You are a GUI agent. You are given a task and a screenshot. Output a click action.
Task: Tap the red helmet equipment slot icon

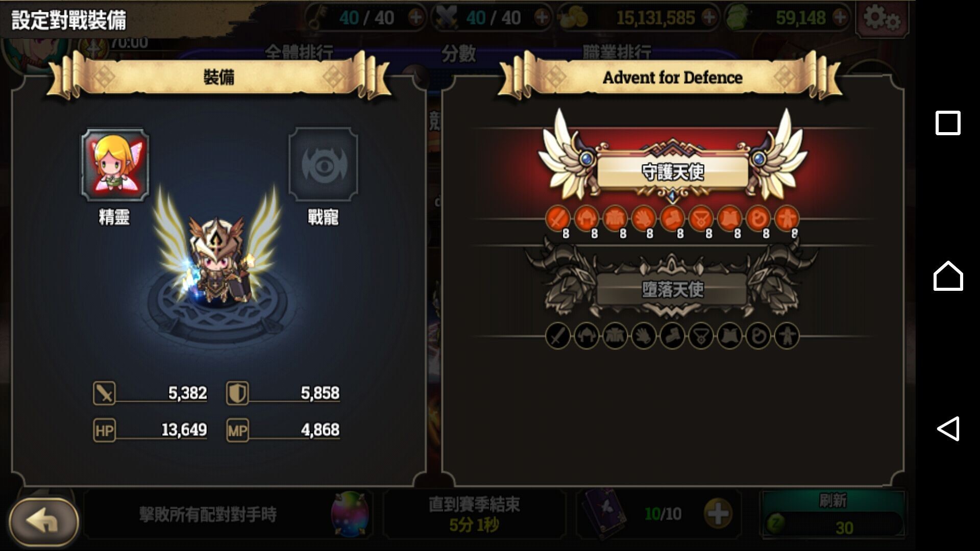[x=586, y=219]
